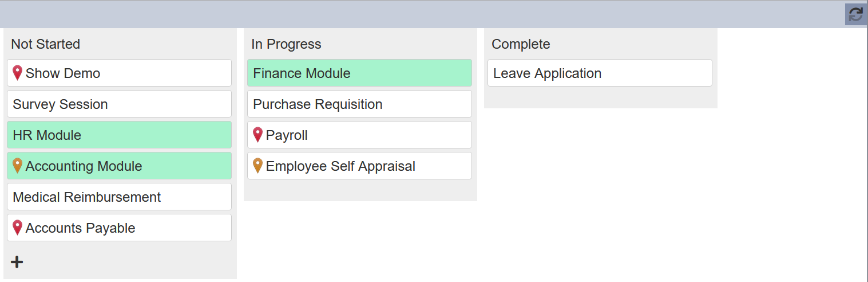Open the Leave Application card
Image resolution: width=868 pixels, height=282 pixels.
(600, 73)
